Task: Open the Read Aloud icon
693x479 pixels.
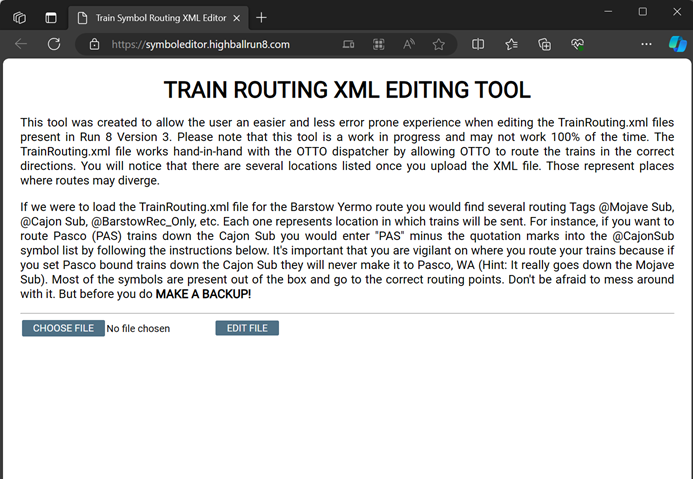Action: coord(409,44)
